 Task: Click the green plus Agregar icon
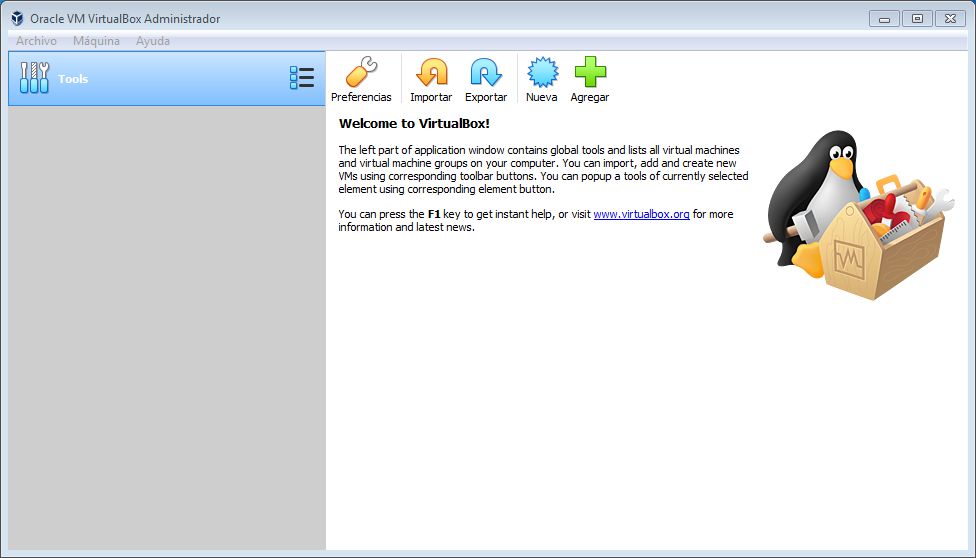pos(590,73)
